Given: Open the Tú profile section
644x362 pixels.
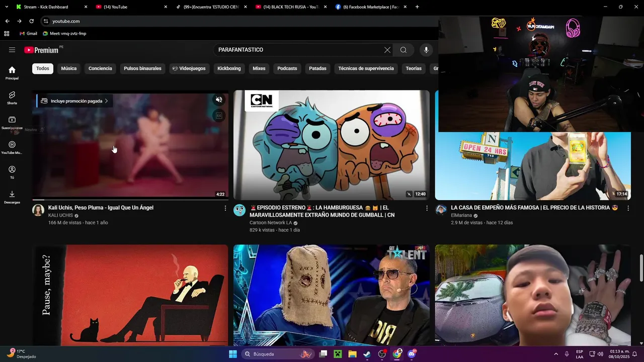Looking at the screenshot, I should [12, 172].
